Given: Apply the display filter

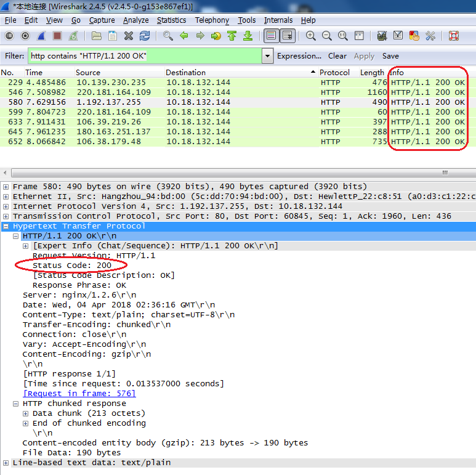Looking at the screenshot, I should 364,56.
